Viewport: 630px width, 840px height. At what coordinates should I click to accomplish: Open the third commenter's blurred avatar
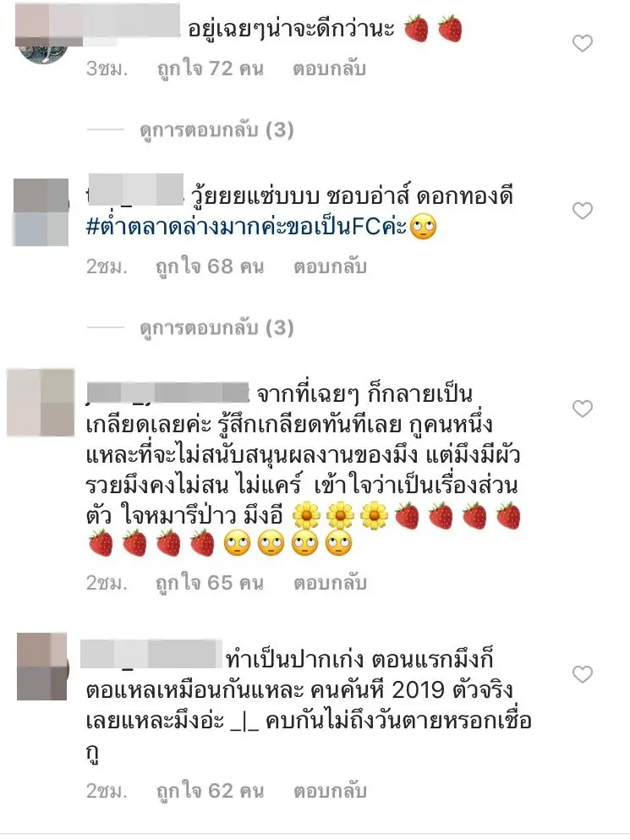click(x=41, y=403)
